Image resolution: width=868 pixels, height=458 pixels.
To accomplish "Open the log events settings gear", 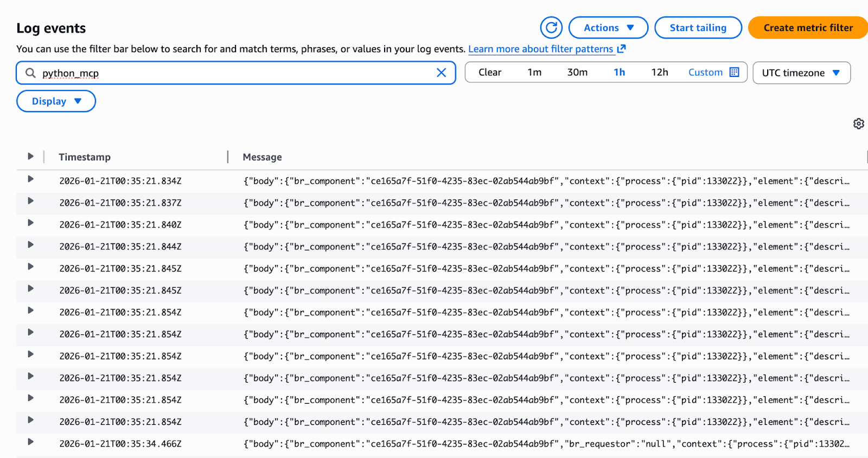I will click(x=858, y=124).
